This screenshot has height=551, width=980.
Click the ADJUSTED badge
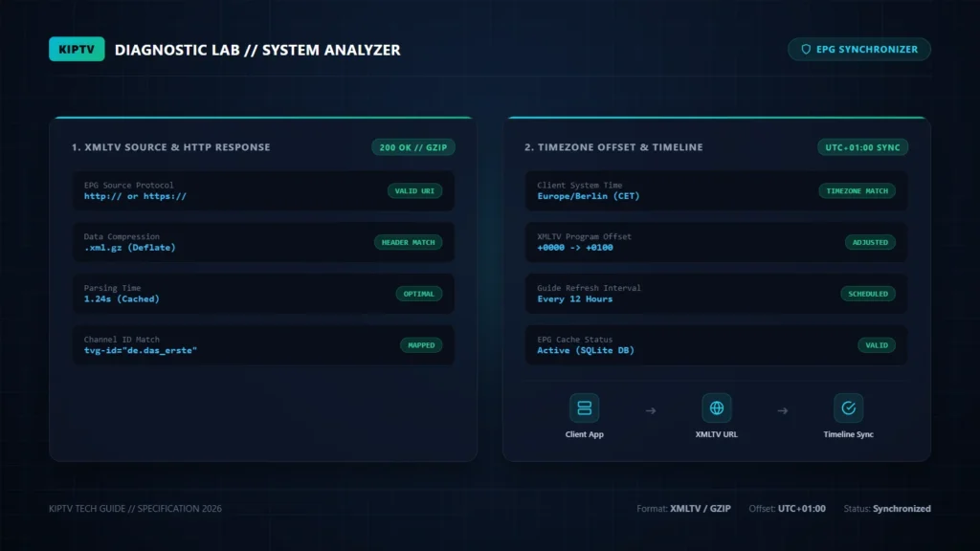870,242
